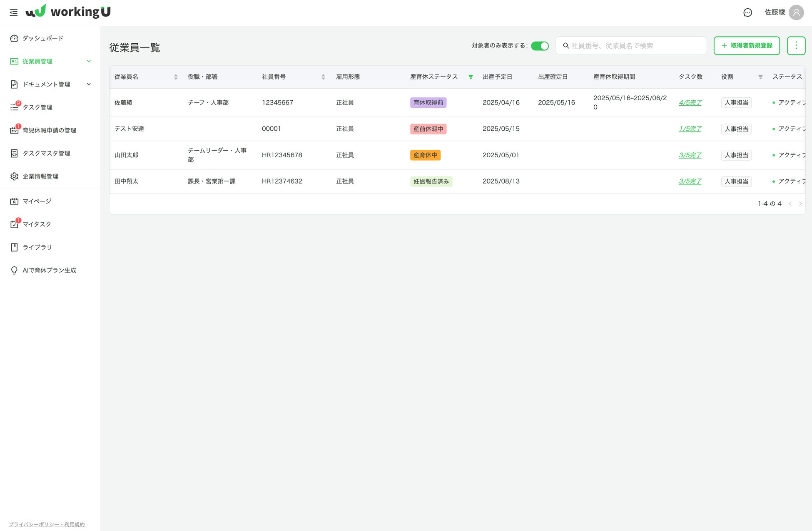Open タスク管理 with notification badge
812x531 pixels.
pyautogui.click(x=37, y=107)
